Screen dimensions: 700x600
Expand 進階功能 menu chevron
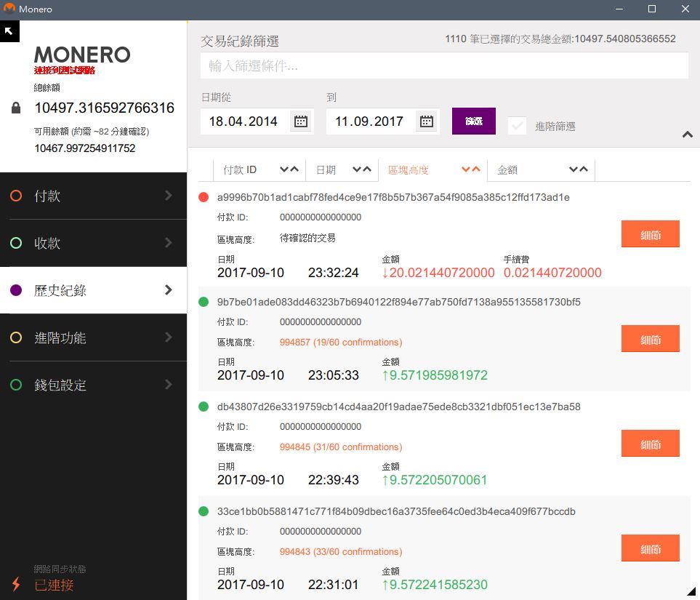pos(169,337)
